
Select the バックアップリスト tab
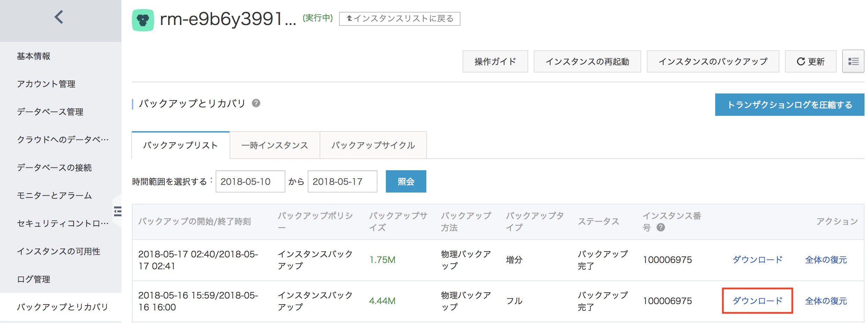(181, 145)
